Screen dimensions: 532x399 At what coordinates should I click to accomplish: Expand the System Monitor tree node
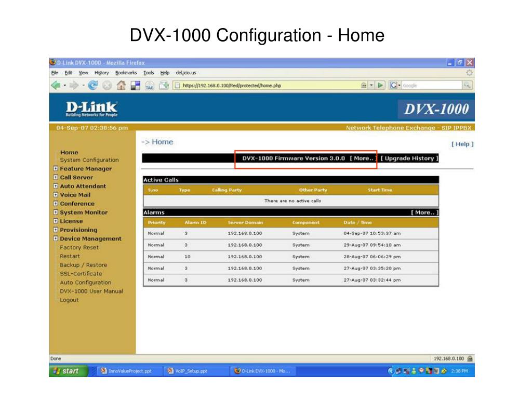[56, 212]
